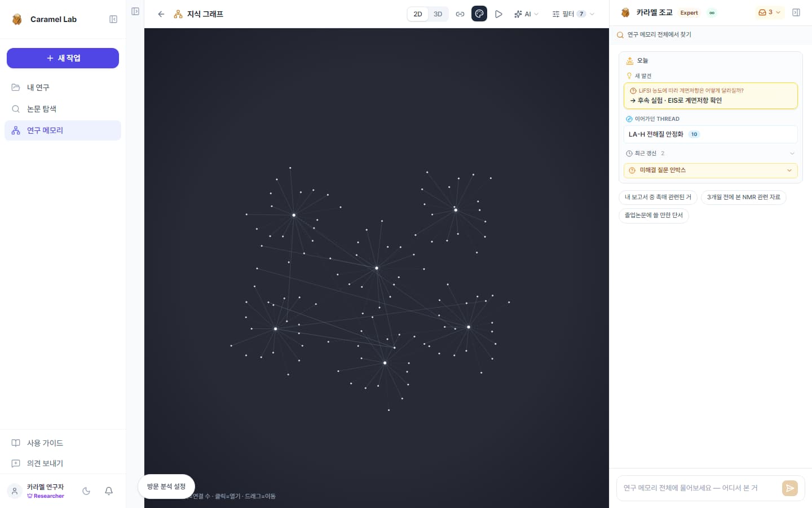Viewport: 812px width, 508px height.
Task: Switch the graph to 3D view
Action: click(x=438, y=14)
